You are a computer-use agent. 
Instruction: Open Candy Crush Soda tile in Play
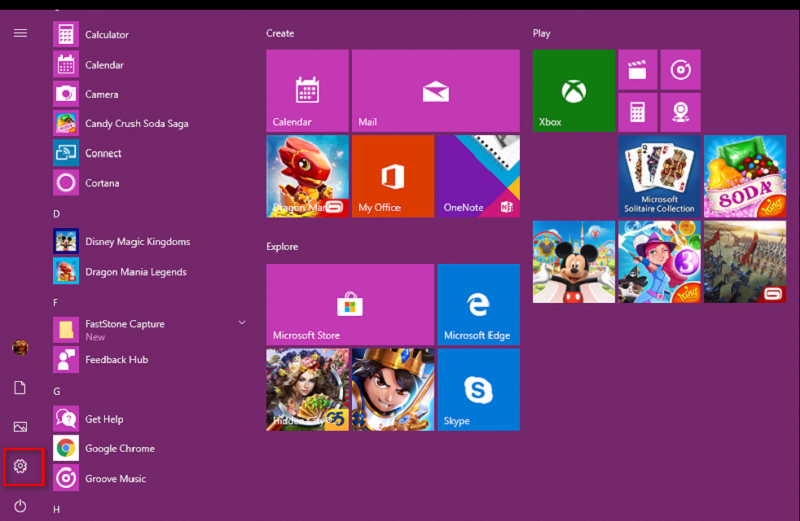tap(745, 176)
